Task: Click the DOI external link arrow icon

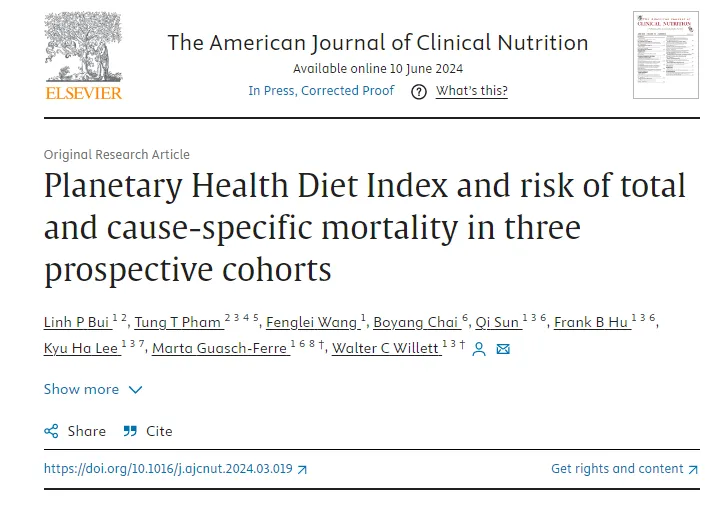Action: [x=302, y=469]
